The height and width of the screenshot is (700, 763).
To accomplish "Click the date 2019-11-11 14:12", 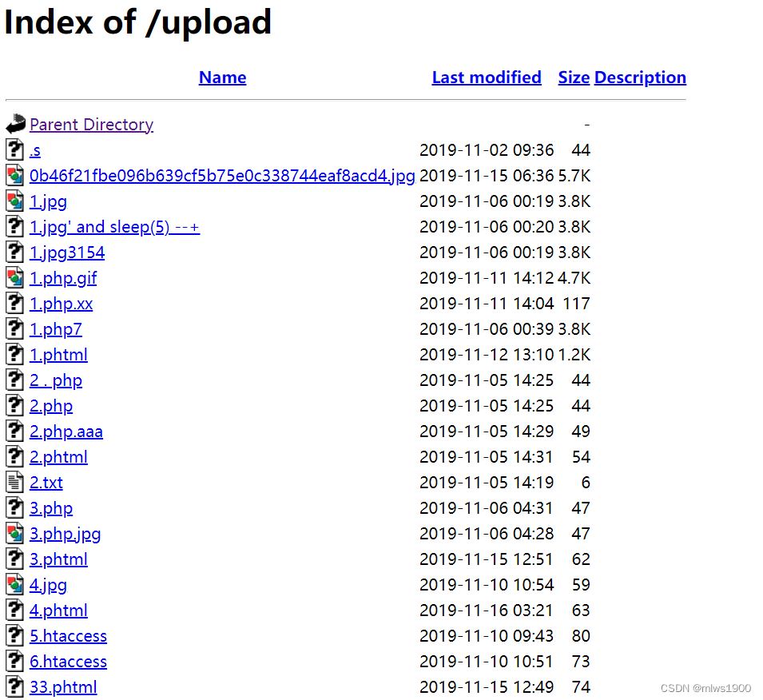I will click(x=487, y=278).
